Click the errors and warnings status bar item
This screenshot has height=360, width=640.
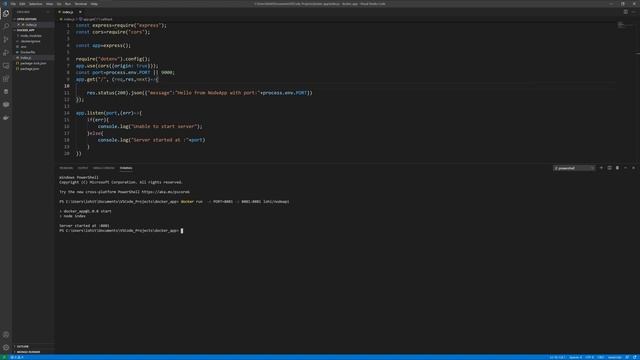(x=17, y=357)
